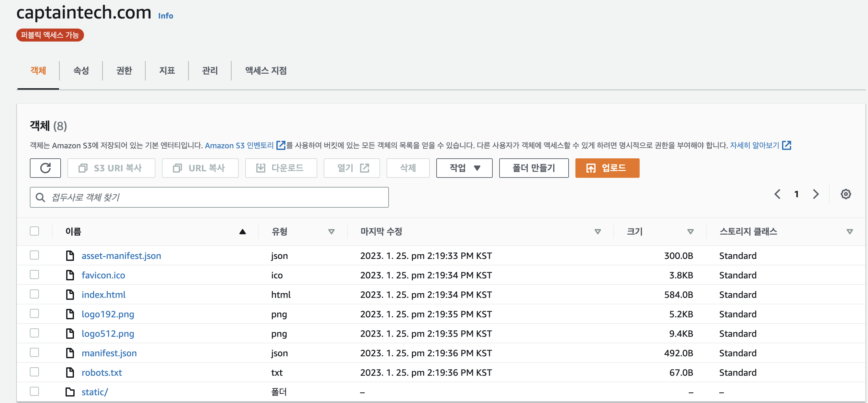Sort by 스토리지 클래스 column arrow
The height and width of the screenshot is (403, 868).
(x=850, y=231)
